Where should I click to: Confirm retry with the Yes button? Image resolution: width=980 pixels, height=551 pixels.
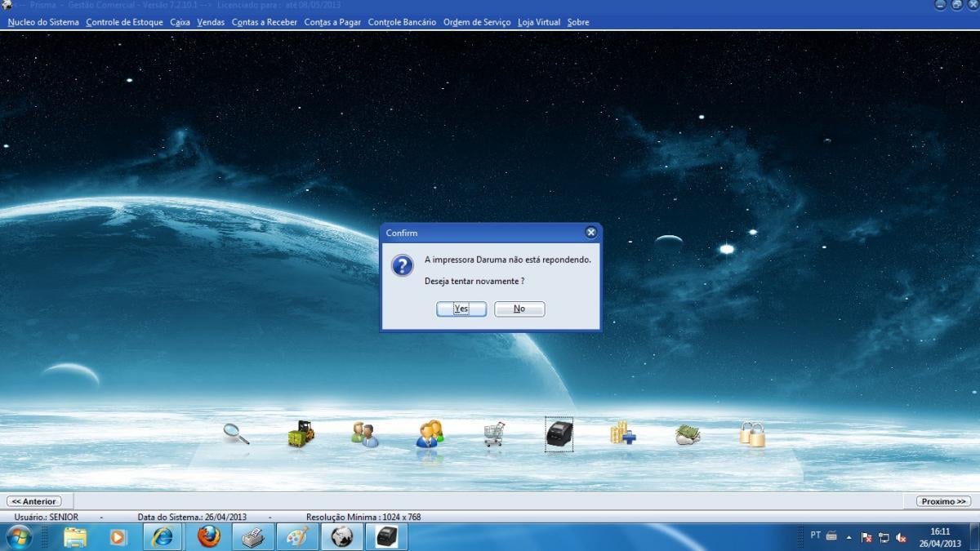point(461,309)
